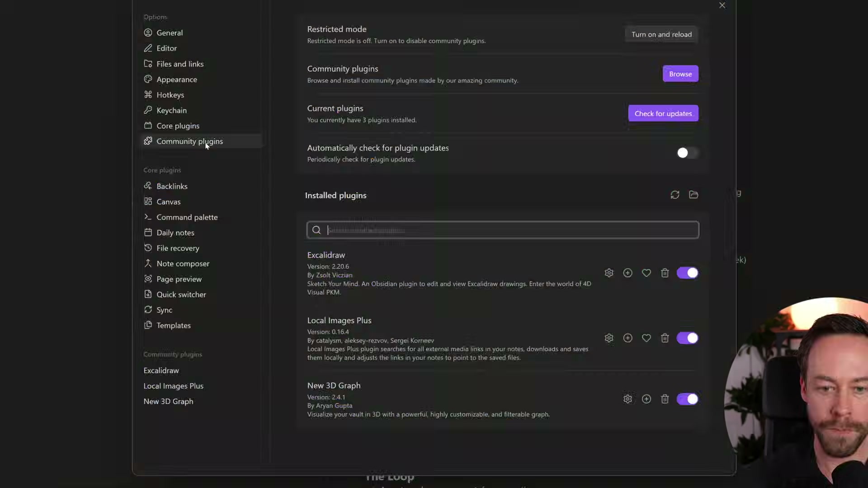Open Local Images Plus hotkeys plus icon
This screenshot has height=488, width=868.
[x=627, y=338]
